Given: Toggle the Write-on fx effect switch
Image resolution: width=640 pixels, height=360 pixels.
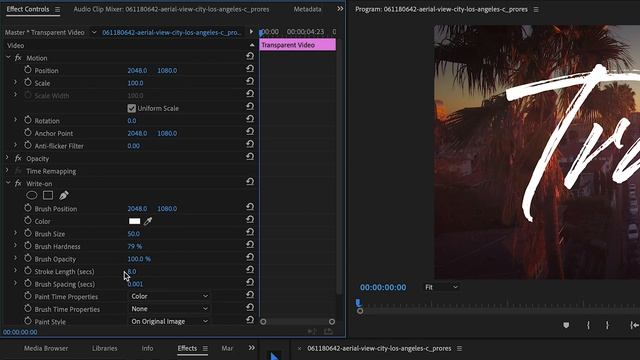Looking at the screenshot, I should pyautogui.click(x=18, y=183).
